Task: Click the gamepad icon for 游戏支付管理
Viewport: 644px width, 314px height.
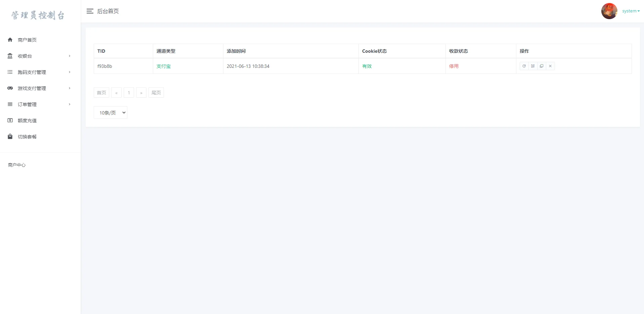Action: [10, 88]
